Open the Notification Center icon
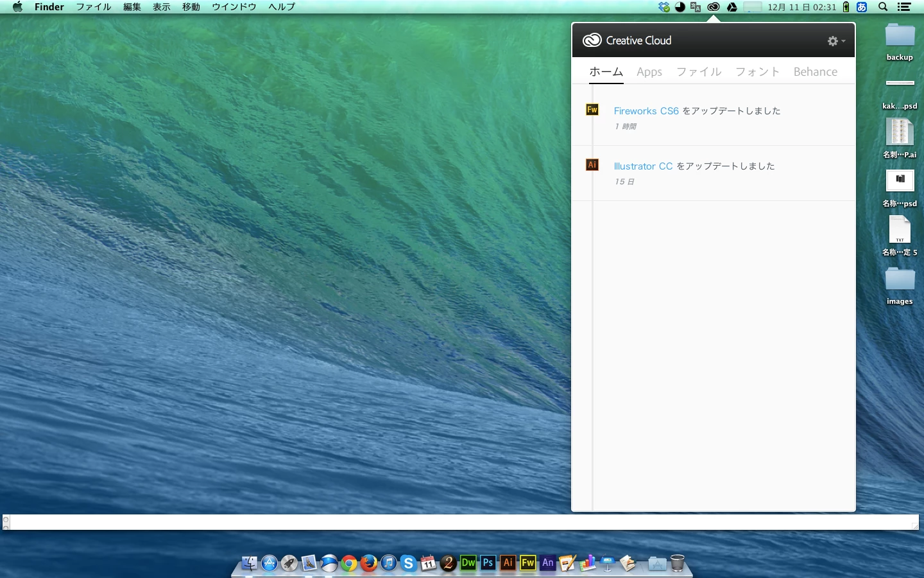 (x=904, y=7)
